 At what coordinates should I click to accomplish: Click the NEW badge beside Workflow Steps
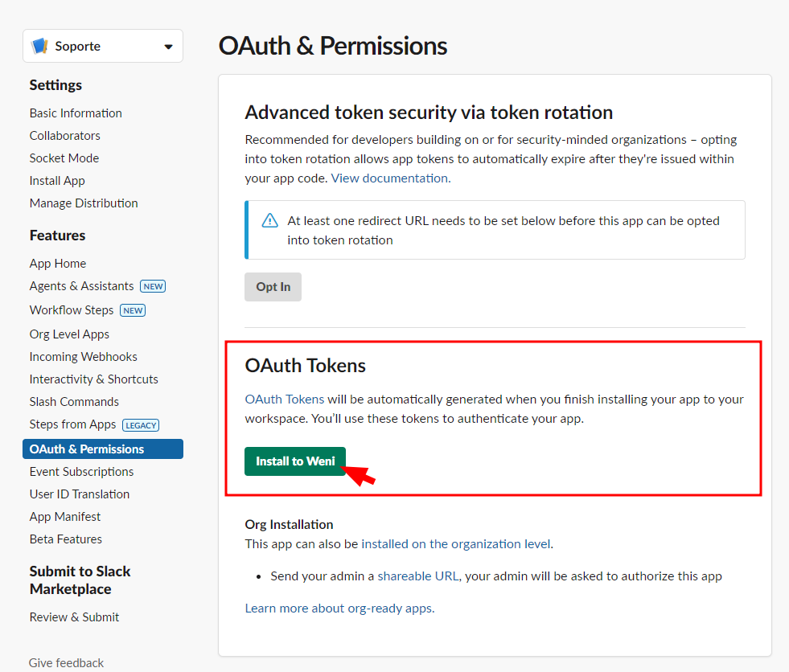(x=132, y=310)
